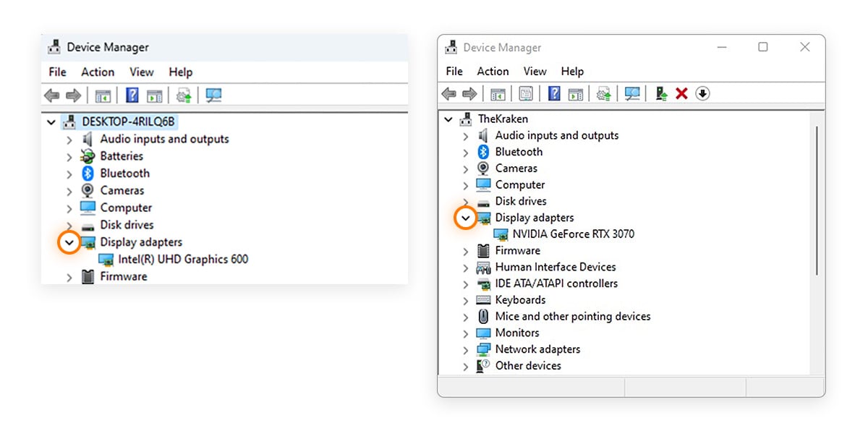Click Back arrow in DESKTOP-4RILQ6B window toolbar
The width and height of the screenshot is (868, 431).
pyautogui.click(x=52, y=95)
